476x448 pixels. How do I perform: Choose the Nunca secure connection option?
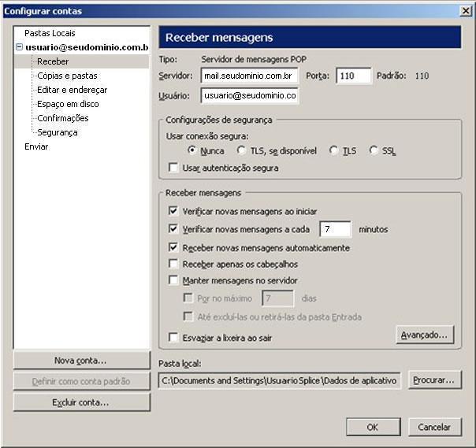192,150
